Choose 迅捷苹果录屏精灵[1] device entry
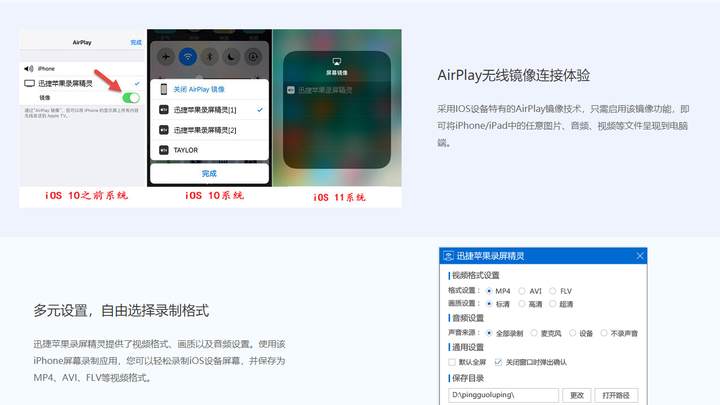 coord(209,110)
